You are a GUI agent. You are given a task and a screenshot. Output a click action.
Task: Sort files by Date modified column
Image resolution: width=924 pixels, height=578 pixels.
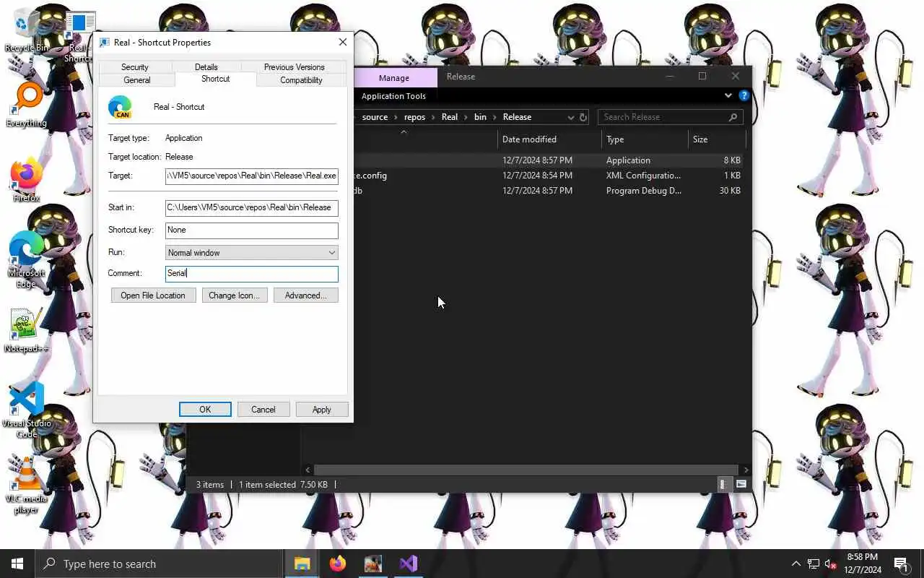(x=549, y=139)
